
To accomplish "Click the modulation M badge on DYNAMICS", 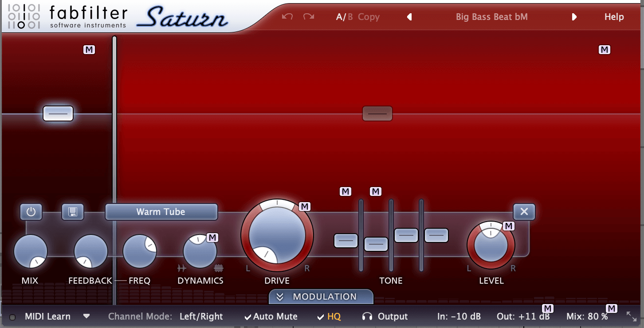I will (x=212, y=238).
